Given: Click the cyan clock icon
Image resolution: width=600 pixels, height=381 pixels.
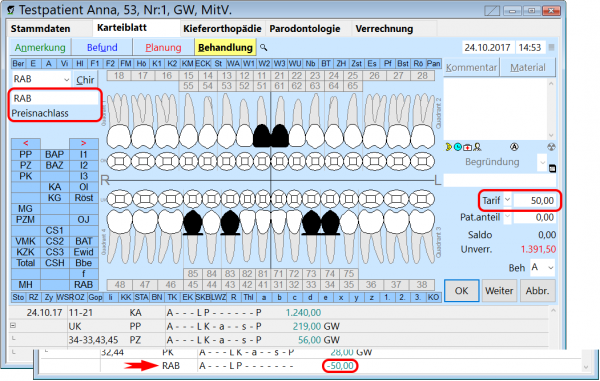Looking at the screenshot, I should click(458, 147).
